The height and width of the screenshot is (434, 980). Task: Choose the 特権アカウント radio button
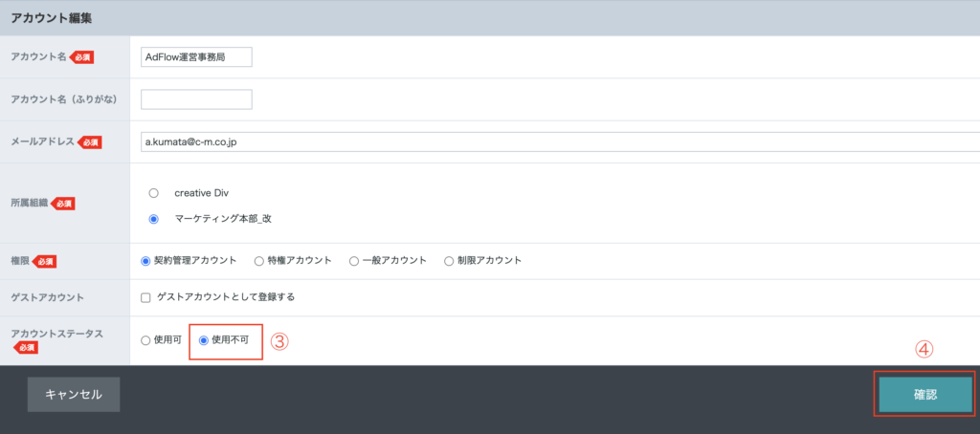(x=259, y=261)
